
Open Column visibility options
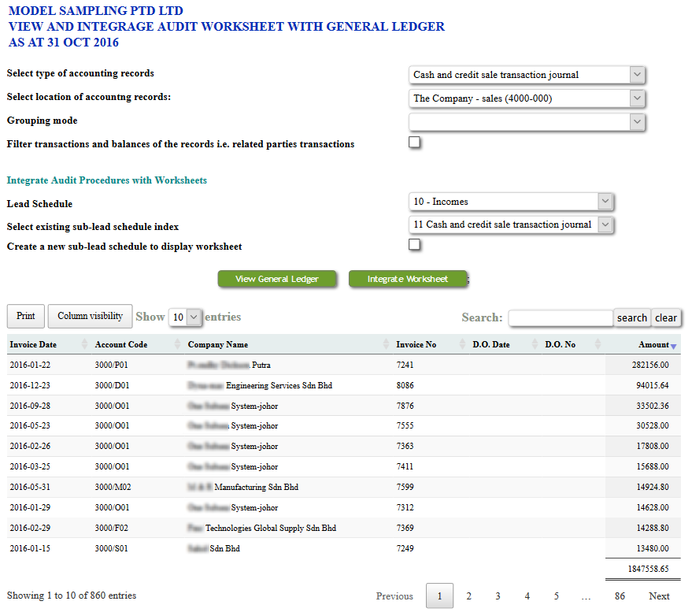90,316
